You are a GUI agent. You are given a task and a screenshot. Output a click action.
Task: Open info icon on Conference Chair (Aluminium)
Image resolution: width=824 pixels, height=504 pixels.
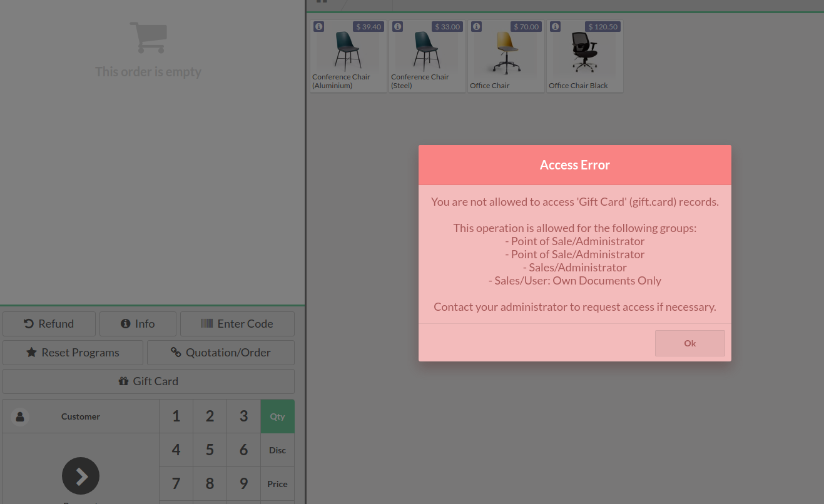pyautogui.click(x=319, y=27)
